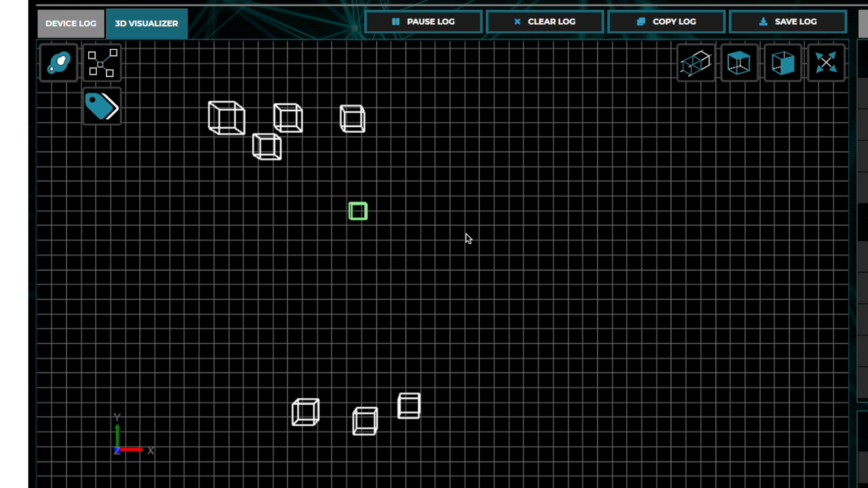Click the Clear Log button
The image size is (868, 488).
pos(545,21)
